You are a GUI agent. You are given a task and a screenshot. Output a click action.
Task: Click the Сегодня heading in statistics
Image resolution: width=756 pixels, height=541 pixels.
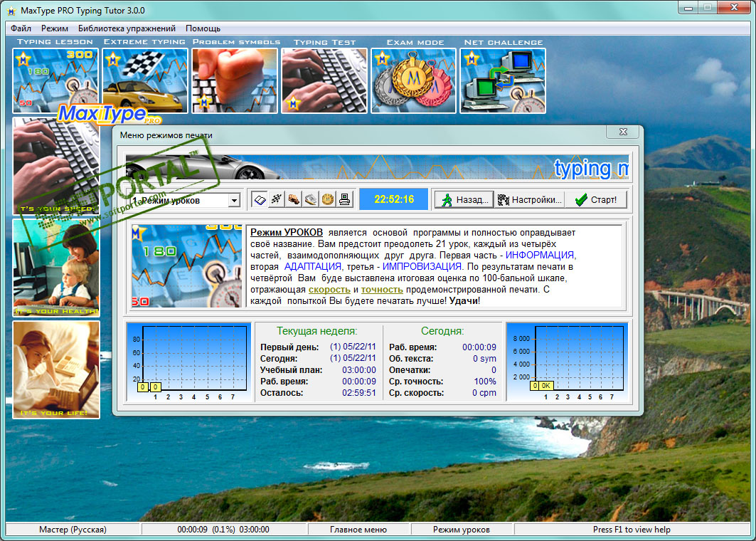click(x=442, y=331)
